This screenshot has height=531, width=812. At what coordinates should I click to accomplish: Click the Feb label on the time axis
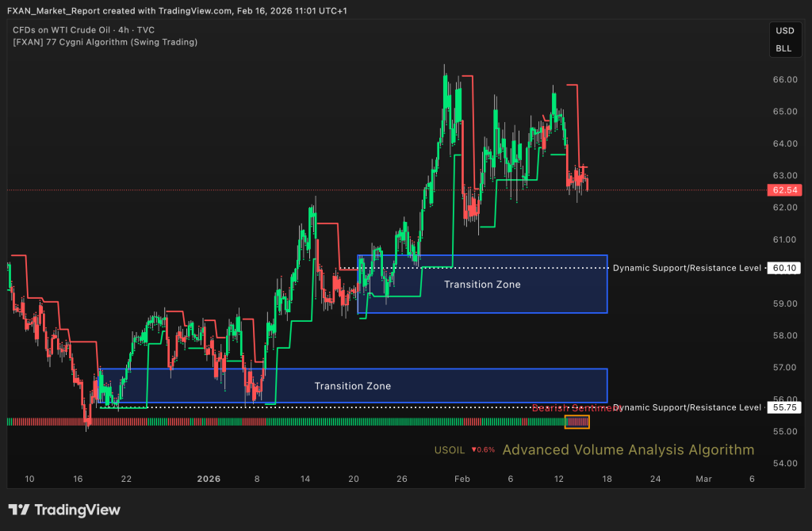pyautogui.click(x=462, y=479)
